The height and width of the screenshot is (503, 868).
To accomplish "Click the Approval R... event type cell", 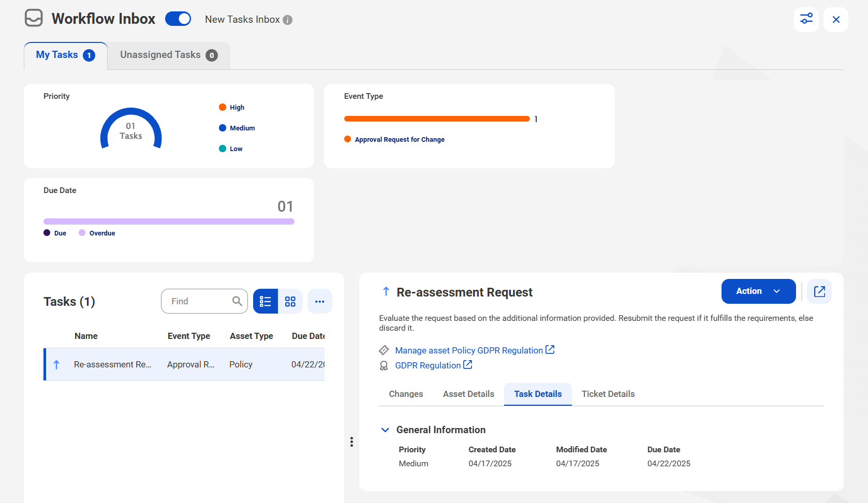I will 191,364.
